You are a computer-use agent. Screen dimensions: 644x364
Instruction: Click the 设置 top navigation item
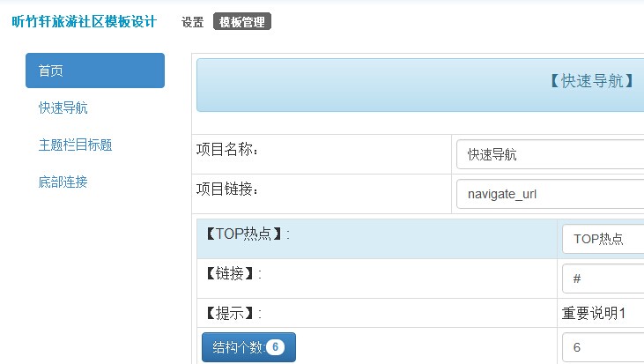click(x=193, y=22)
